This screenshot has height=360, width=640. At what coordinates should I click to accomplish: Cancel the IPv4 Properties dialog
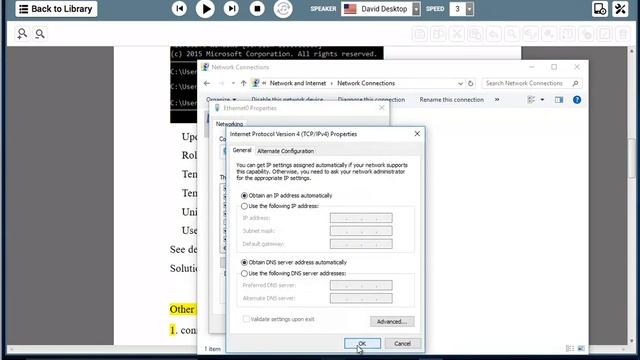(402, 344)
